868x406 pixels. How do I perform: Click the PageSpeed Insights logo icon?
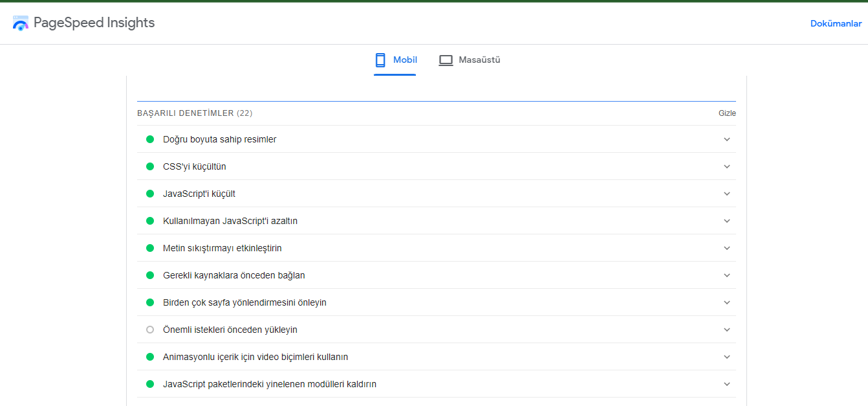coord(20,23)
